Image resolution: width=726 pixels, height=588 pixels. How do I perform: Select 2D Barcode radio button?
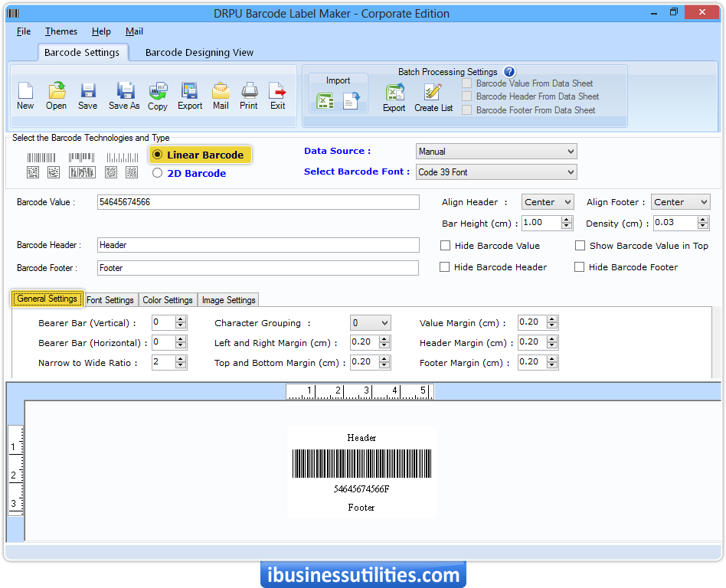pos(158,173)
